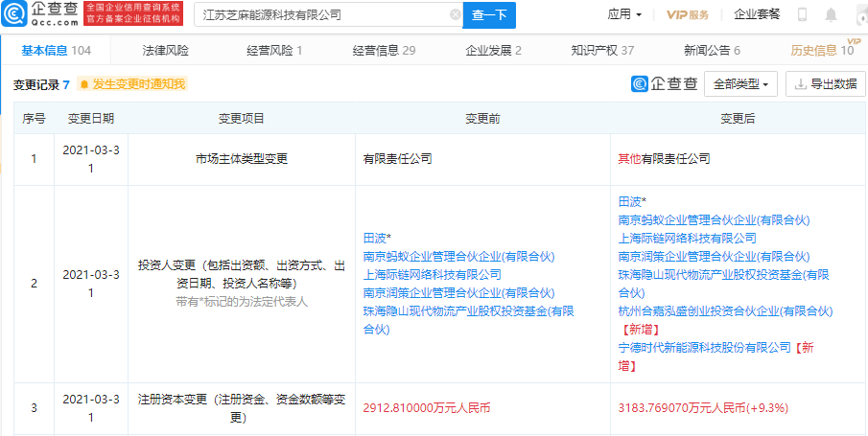Viewport: 868px width, 436px height.
Task: Open 南京润策企业管理合伙企业 link in 变更前 column
Action: [458, 292]
